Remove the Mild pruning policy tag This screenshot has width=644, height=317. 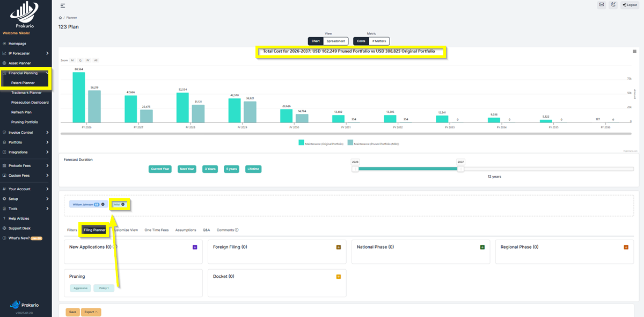coord(123,204)
